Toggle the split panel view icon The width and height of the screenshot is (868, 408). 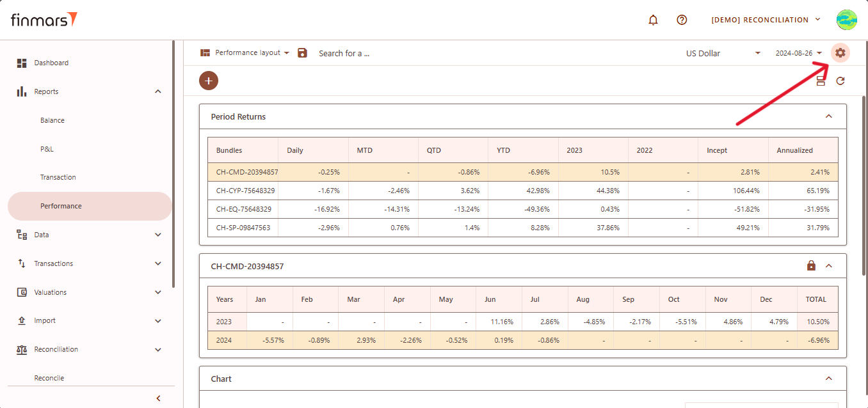pos(821,81)
